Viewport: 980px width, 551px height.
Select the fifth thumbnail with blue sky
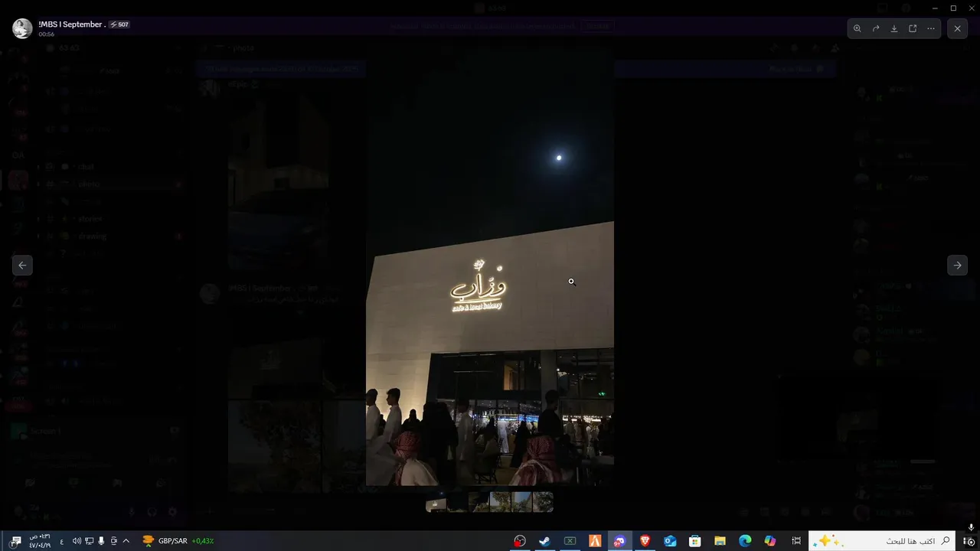[x=521, y=501]
